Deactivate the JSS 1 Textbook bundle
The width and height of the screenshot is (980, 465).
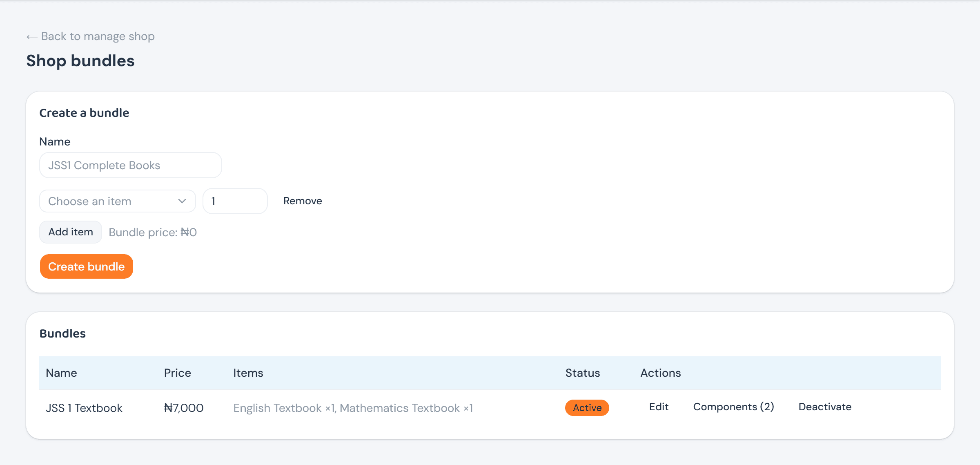point(825,407)
